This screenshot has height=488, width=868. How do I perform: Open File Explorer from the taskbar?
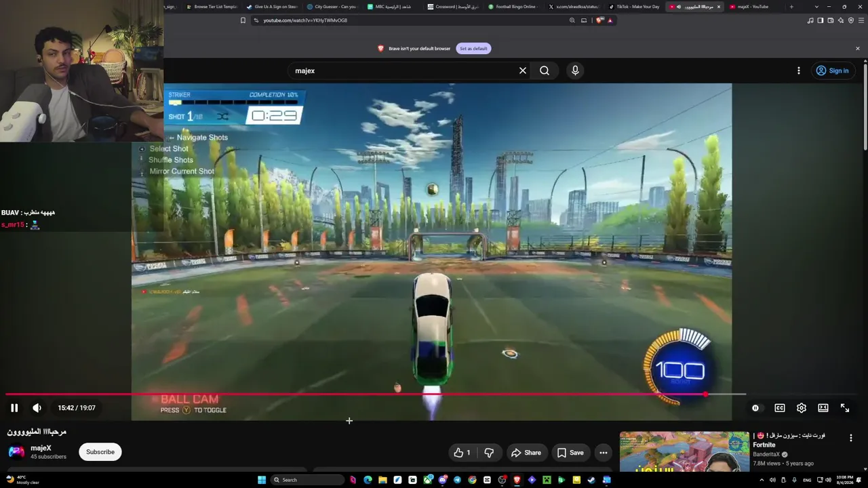[x=382, y=480]
